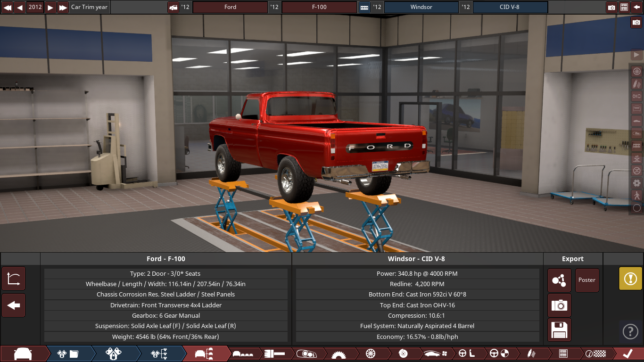The image size is (644, 362).
Task: Toggle the car body silhouette view in the side toolbar
Action: 636,121
